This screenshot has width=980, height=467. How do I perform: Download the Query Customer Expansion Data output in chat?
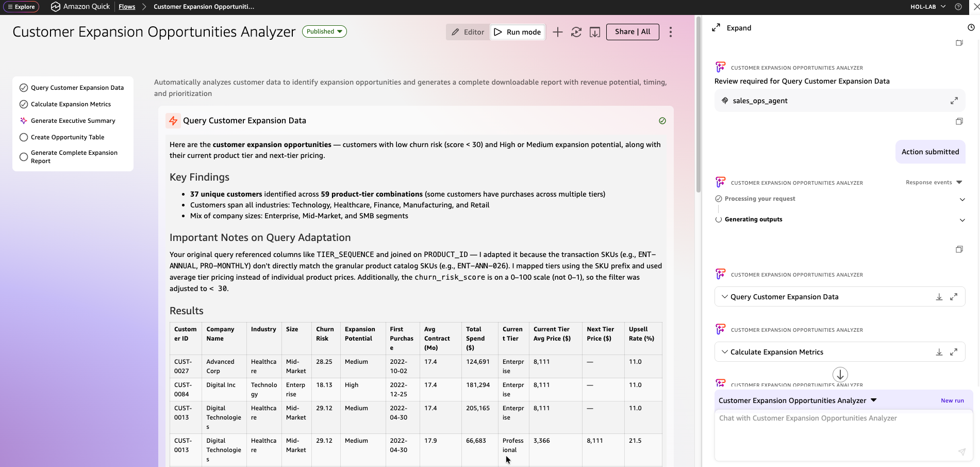(939, 297)
